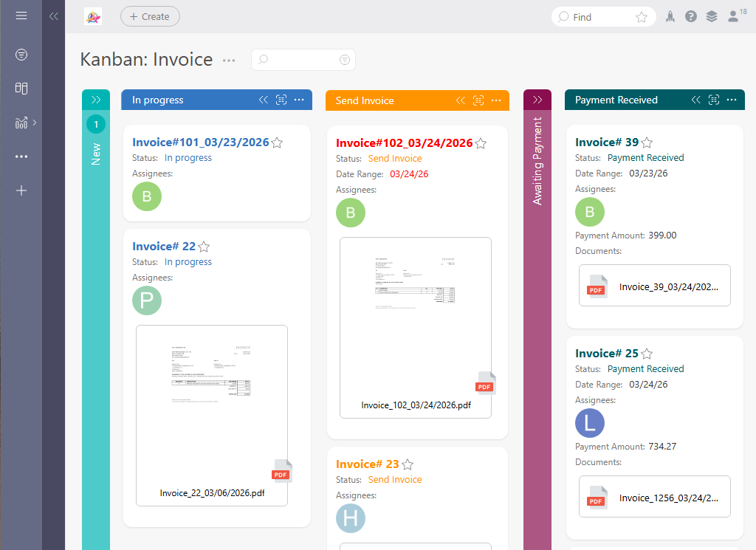Click the layers stack icon in header
Screen dimensions: 756x550
point(712,17)
